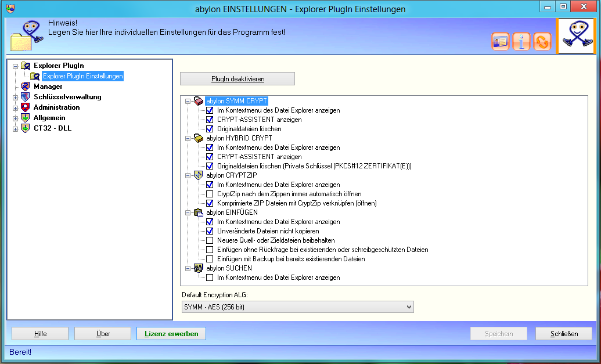
Task: Collapse the abylon SYMM CRYPT group
Action: tap(188, 101)
